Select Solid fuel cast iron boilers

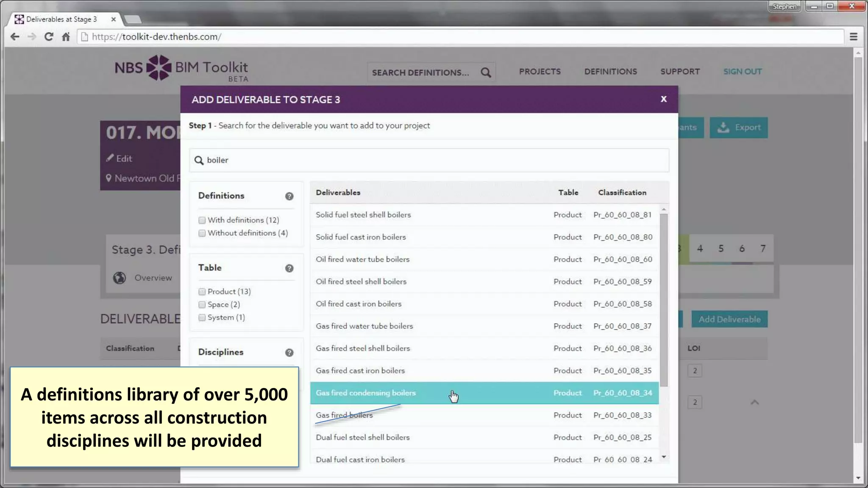click(x=484, y=237)
